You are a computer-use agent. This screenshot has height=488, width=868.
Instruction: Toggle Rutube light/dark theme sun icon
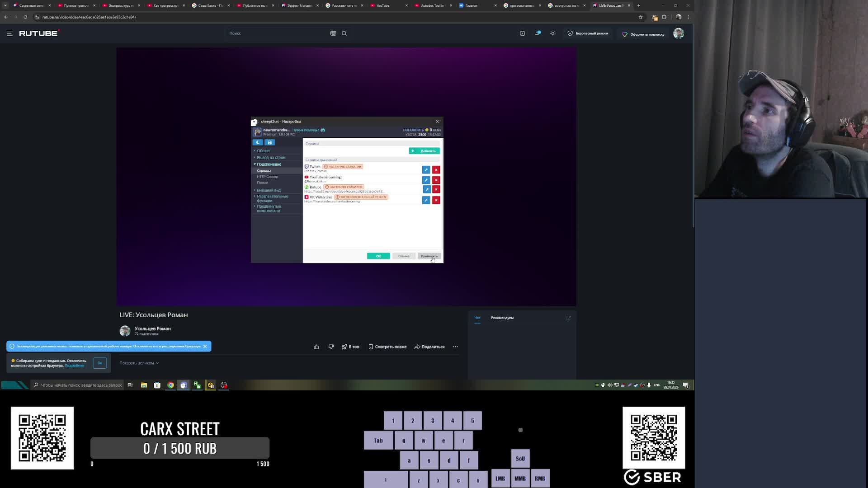(x=552, y=33)
